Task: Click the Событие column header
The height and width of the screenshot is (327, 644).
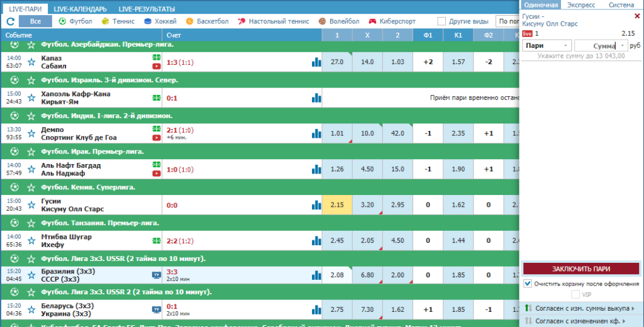Action: tap(18, 35)
